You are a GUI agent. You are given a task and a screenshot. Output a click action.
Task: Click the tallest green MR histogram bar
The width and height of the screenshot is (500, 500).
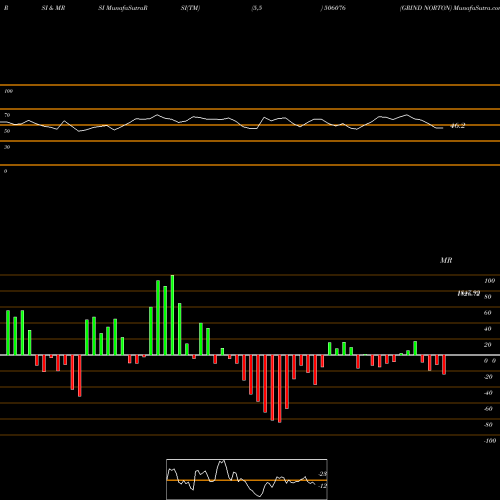pos(172,315)
